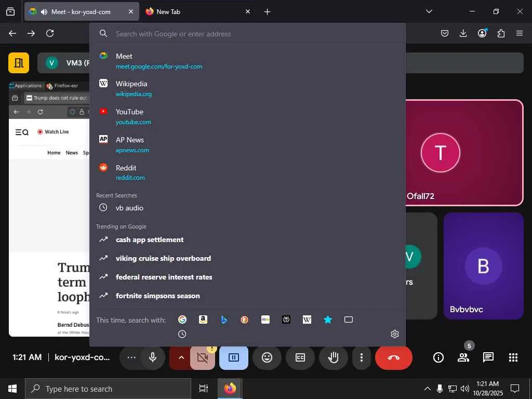Open the Extensions puzzle icon
The height and width of the screenshot is (399, 532).
pyautogui.click(x=501, y=33)
